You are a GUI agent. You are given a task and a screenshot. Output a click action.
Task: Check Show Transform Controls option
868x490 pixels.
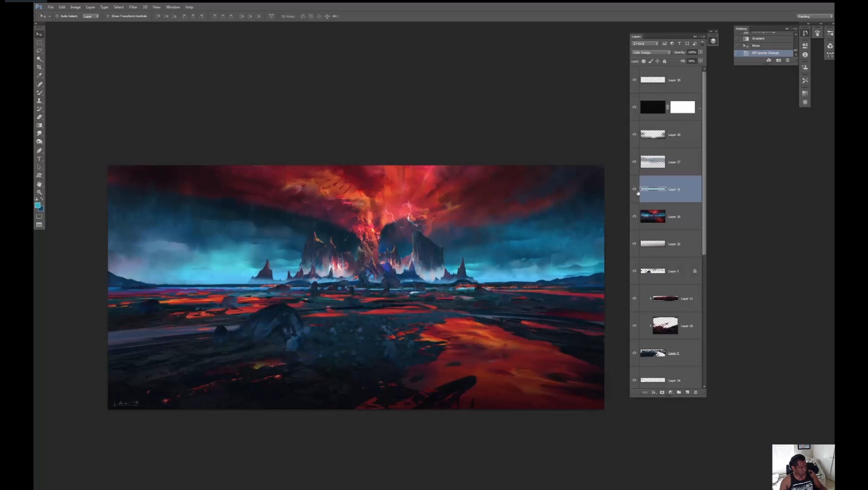(x=108, y=16)
